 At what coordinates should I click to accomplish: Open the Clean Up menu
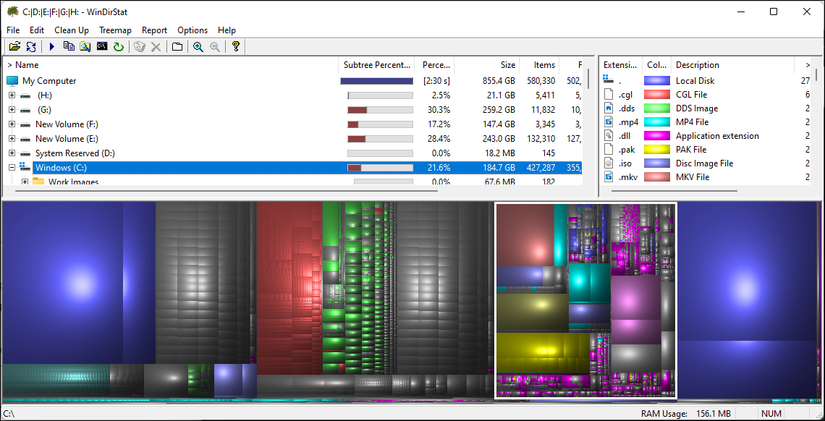pos(71,30)
